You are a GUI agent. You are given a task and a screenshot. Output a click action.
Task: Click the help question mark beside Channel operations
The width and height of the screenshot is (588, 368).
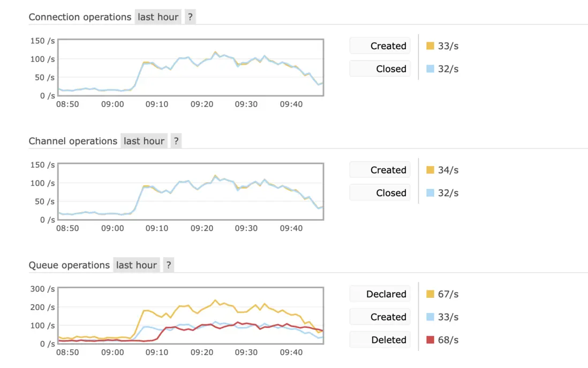pyautogui.click(x=176, y=141)
